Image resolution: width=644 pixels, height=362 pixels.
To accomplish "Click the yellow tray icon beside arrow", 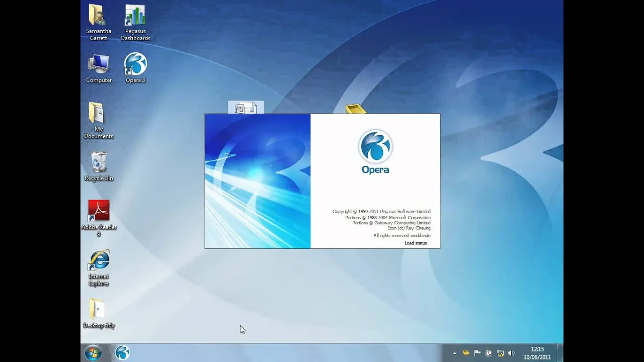I will 466,353.
